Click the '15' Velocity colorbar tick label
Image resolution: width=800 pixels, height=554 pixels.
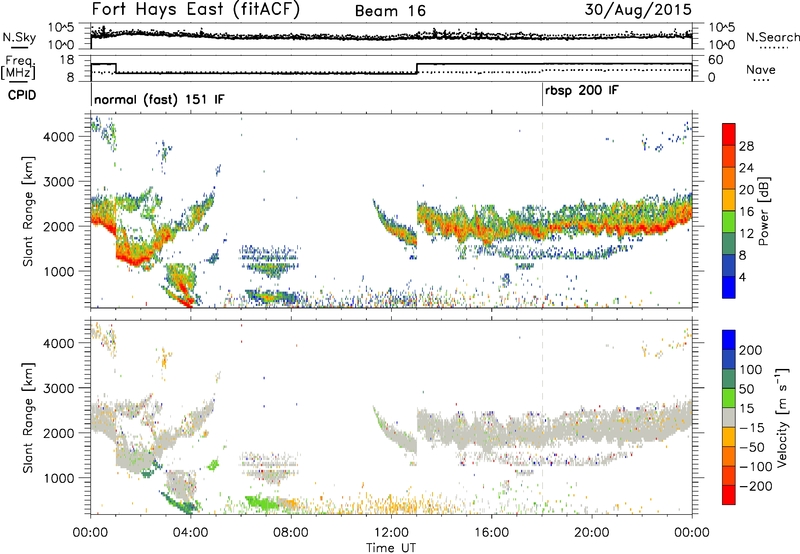click(x=746, y=409)
